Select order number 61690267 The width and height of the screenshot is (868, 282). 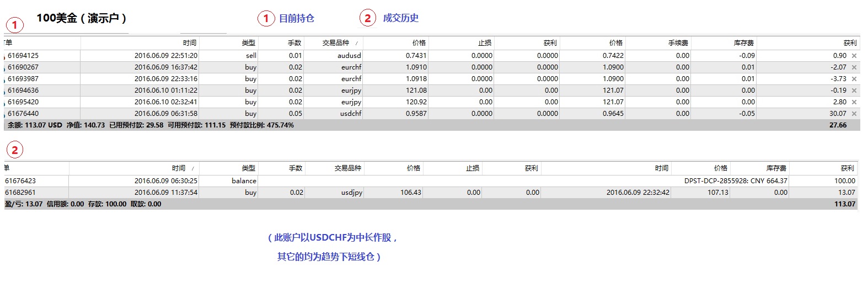point(23,67)
